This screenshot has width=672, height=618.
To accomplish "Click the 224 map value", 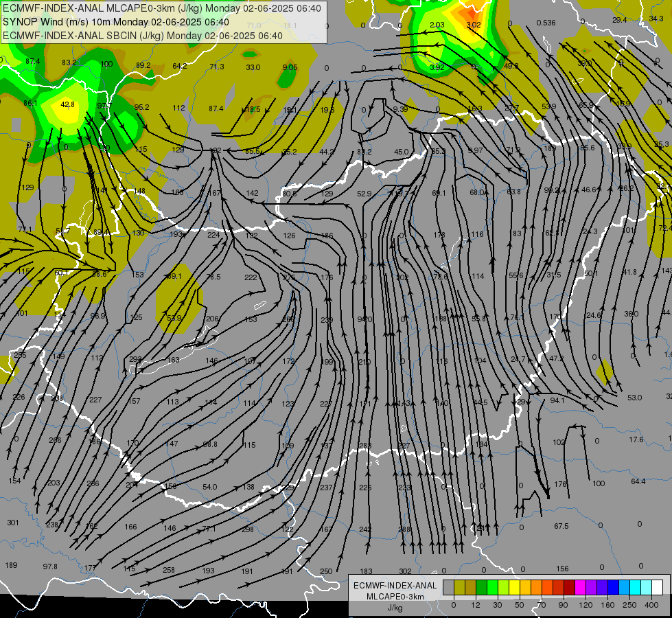I will 213,235.
